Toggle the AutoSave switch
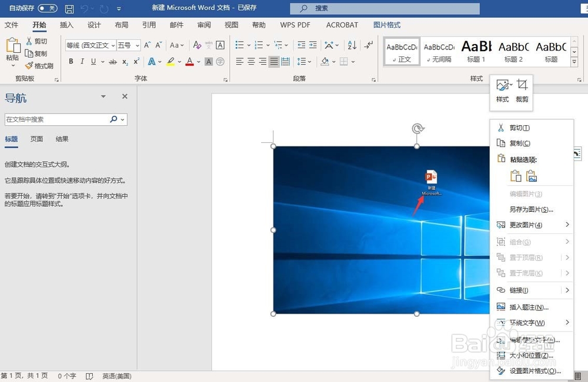This screenshot has width=588, height=382. [48, 8]
